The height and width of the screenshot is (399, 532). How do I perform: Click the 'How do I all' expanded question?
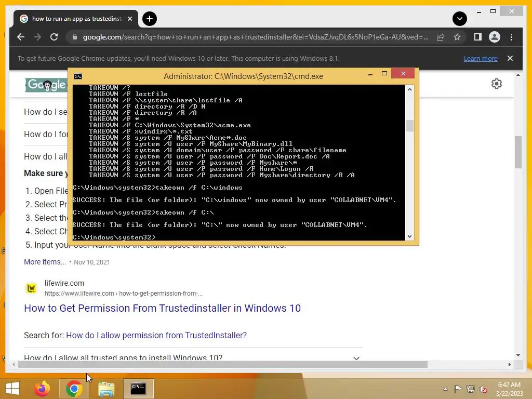click(x=46, y=156)
